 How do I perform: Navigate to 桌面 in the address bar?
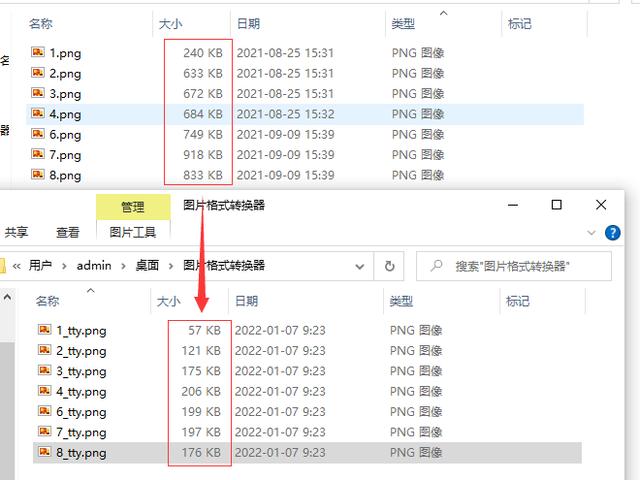147,266
